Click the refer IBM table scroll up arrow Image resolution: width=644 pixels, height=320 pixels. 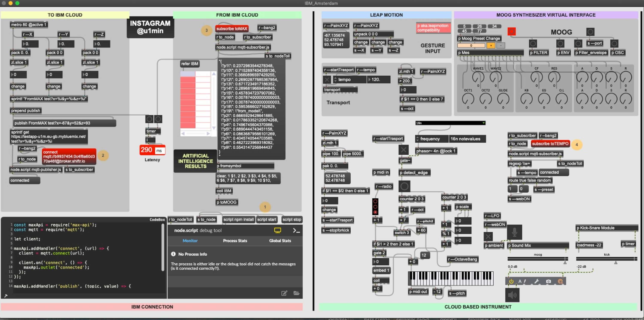point(214,74)
